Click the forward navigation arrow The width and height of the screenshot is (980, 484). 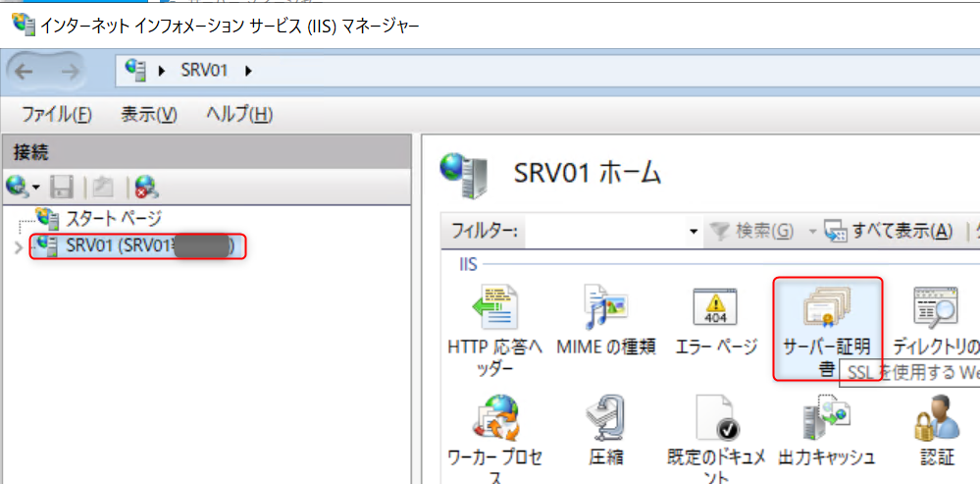70,72
